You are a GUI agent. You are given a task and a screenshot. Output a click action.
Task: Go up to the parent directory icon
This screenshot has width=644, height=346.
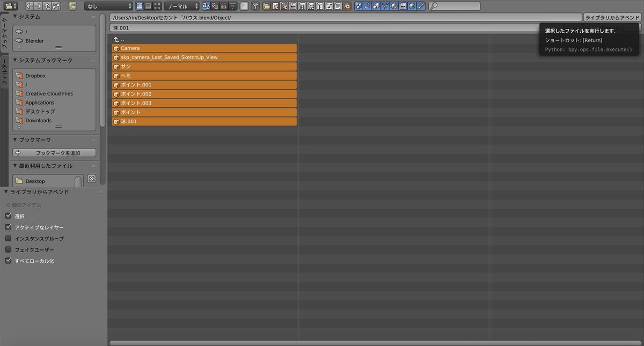tap(47, 6)
